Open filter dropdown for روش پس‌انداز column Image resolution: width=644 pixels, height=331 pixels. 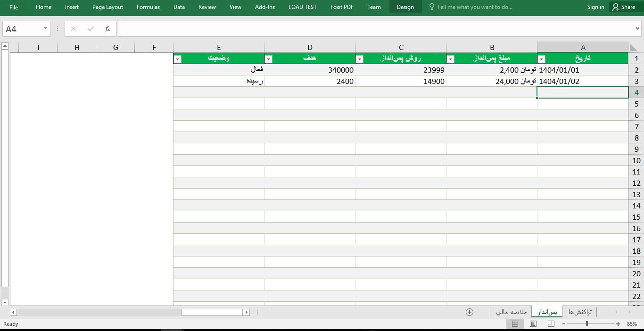pyautogui.click(x=359, y=59)
